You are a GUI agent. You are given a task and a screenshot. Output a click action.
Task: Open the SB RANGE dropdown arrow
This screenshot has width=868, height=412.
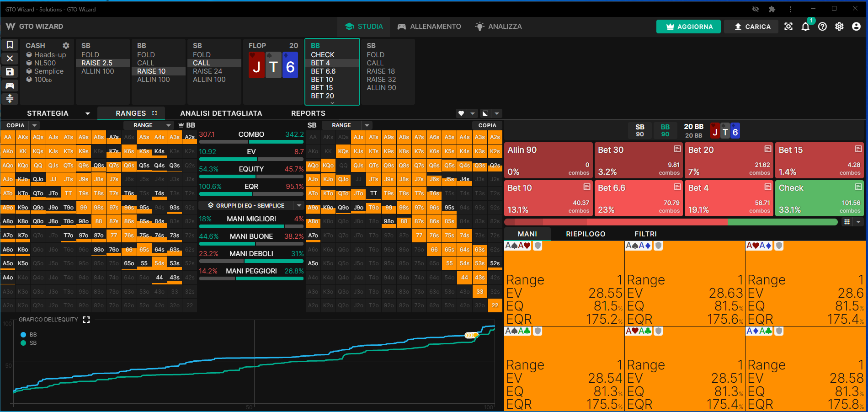pos(367,125)
